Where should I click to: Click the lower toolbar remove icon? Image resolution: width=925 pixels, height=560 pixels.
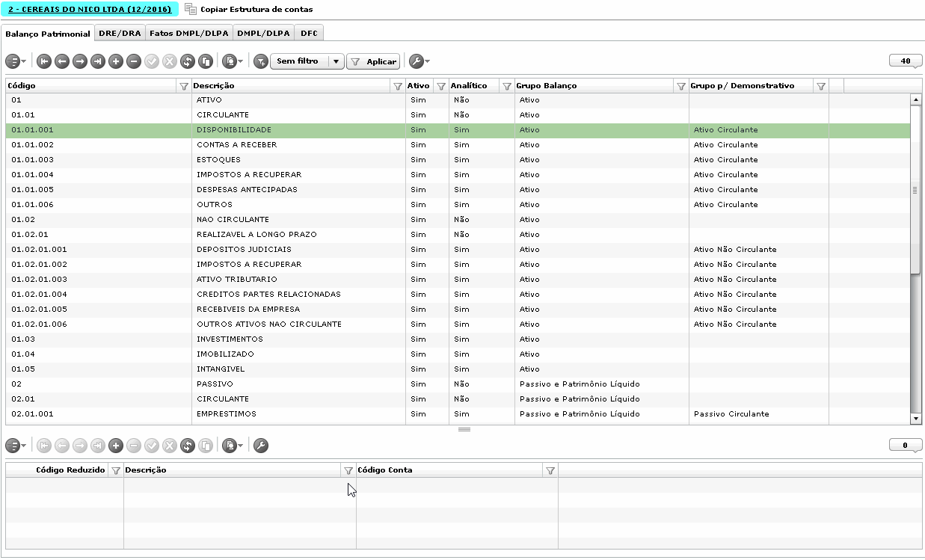(x=134, y=446)
